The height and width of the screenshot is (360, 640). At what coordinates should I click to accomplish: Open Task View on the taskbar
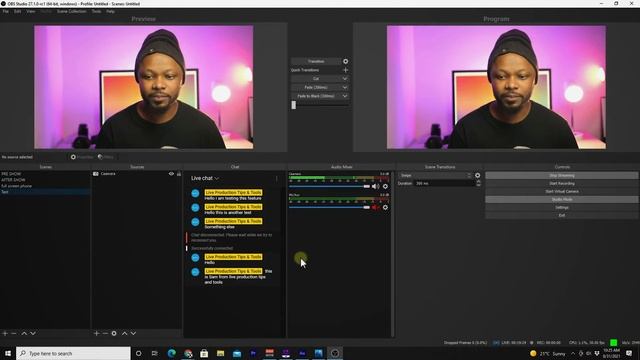coord(154,353)
